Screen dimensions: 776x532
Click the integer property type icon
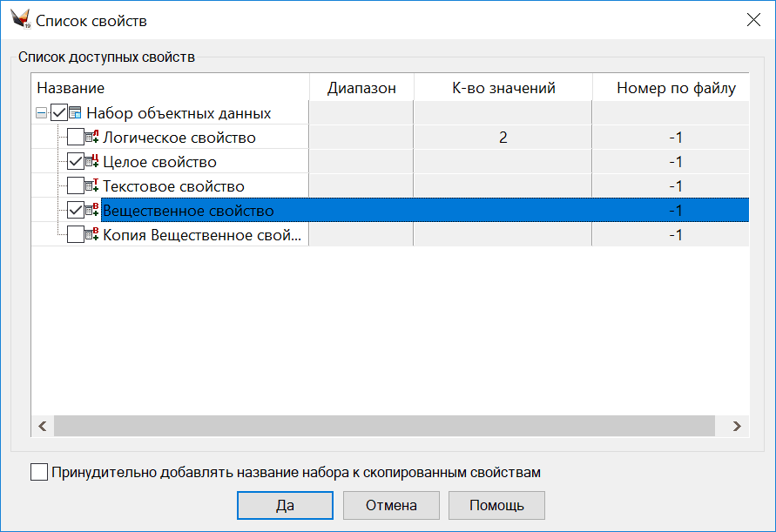pos(92,162)
